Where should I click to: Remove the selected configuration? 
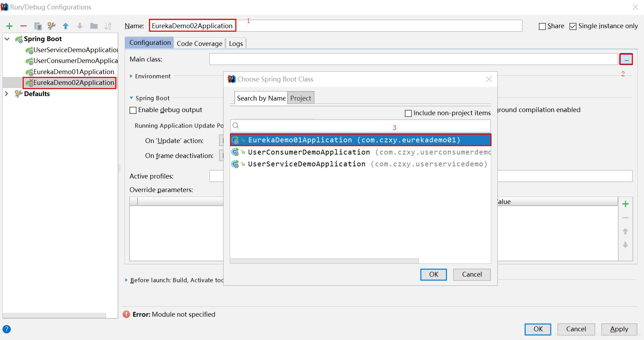pyautogui.click(x=23, y=26)
